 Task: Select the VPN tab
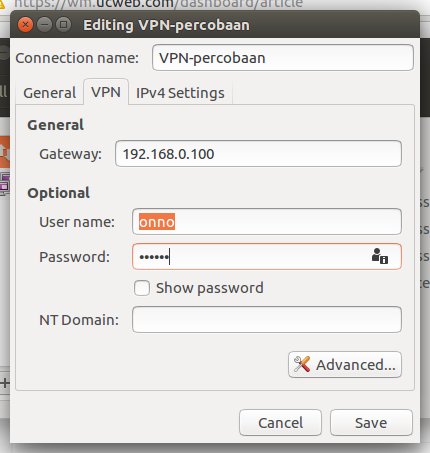(x=106, y=92)
